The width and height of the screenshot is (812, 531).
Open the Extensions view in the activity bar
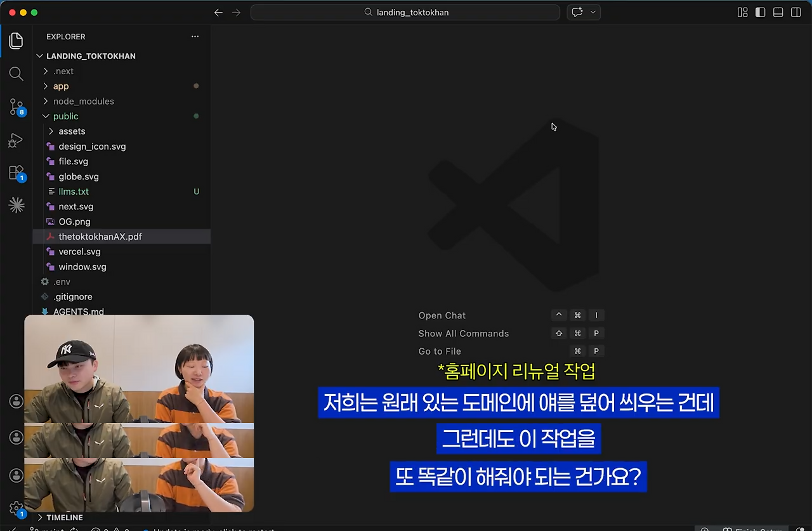[16, 173]
